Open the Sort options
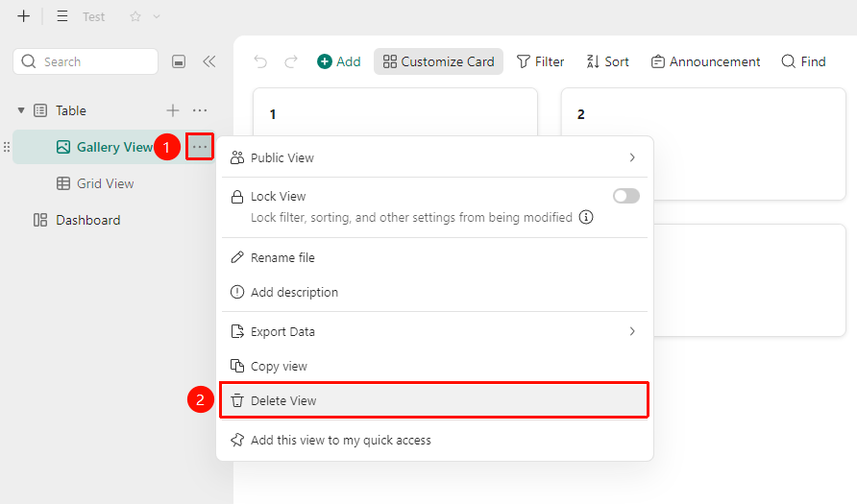The width and height of the screenshot is (857, 504). [607, 61]
